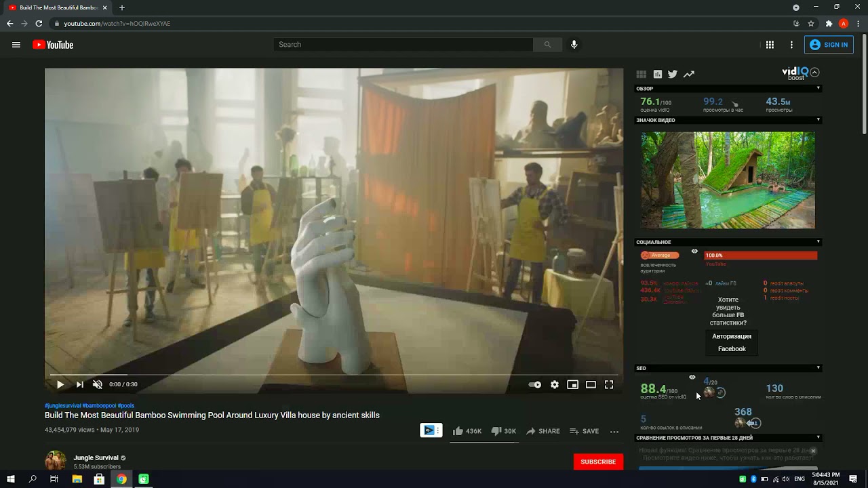This screenshot has height=488, width=868.
Task: Open Chrome profile avatar
Action: point(844,24)
